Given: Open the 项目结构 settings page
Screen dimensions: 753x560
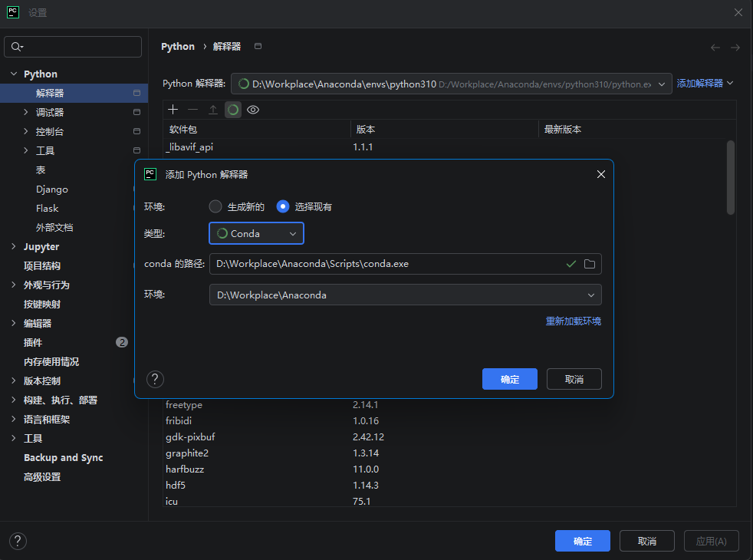Looking at the screenshot, I should click(x=42, y=265).
